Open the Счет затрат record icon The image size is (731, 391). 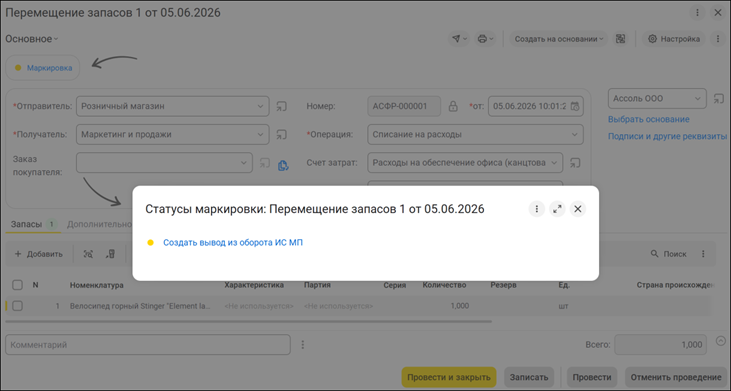pyautogui.click(x=575, y=163)
